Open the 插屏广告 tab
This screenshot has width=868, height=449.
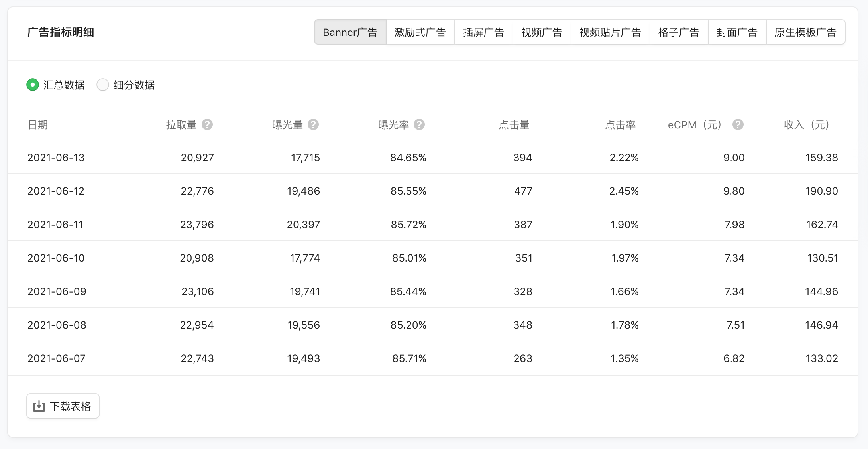coord(483,32)
